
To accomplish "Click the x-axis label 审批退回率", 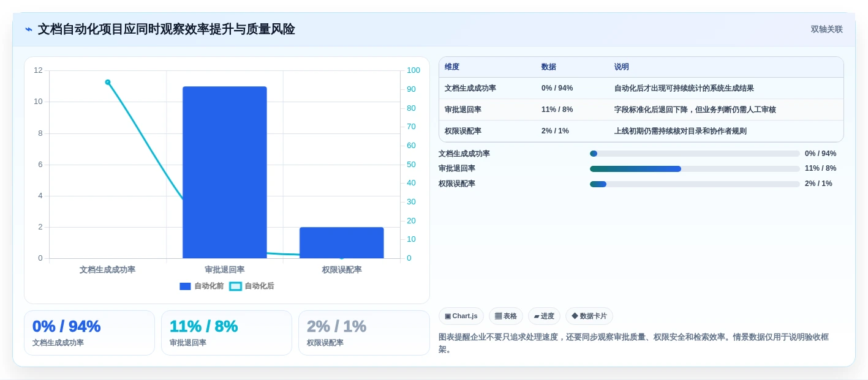I will coord(225,269).
